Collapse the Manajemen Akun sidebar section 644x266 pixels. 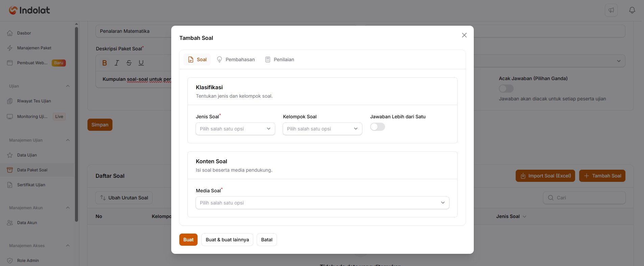point(68,208)
